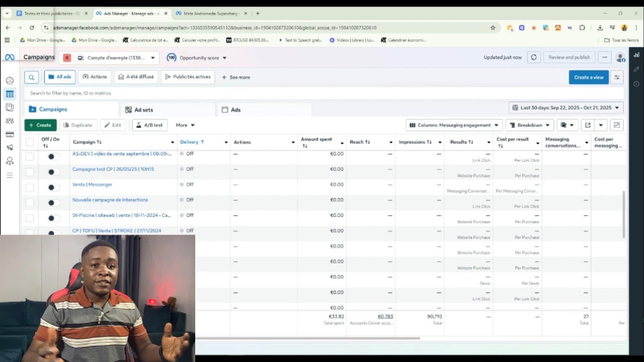This screenshot has height=362, width=644.
Task: Click the A/B test button
Action: tap(149, 125)
